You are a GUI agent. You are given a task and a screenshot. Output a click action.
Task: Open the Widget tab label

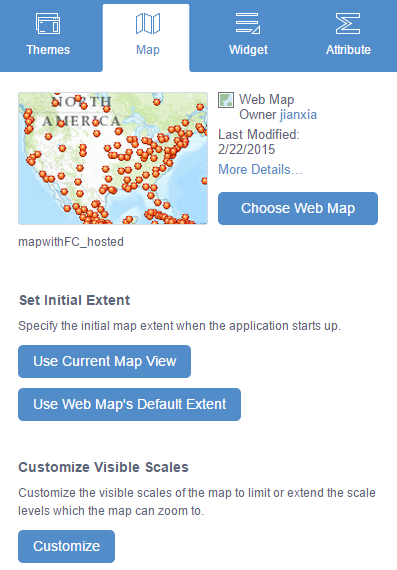pyautogui.click(x=248, y=49)
